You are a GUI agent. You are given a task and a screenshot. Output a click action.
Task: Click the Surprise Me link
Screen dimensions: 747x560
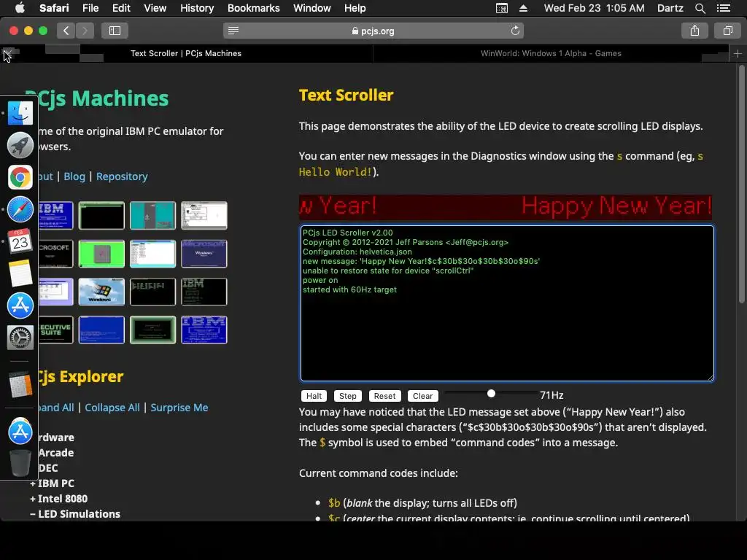[179, 408]
